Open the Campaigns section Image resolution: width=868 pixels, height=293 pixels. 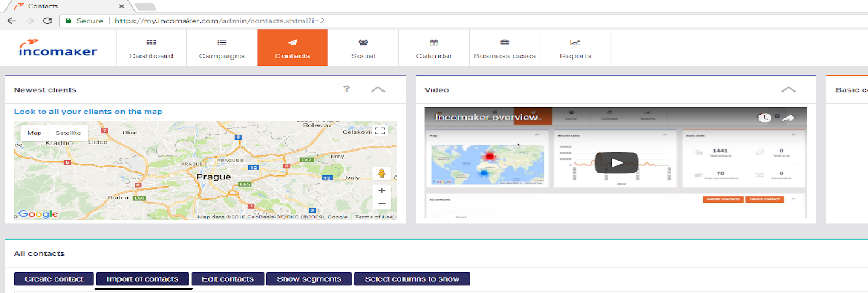(x=221, y=48)
